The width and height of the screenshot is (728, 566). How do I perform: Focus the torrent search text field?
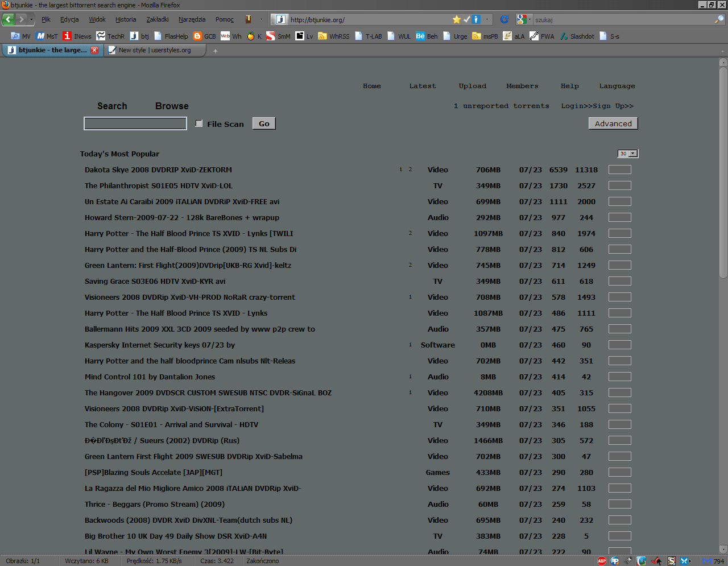coord(135,123)
